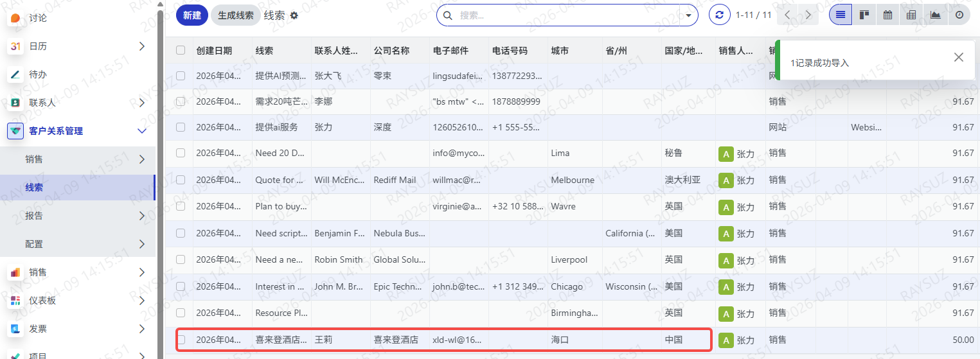Click the 生成线索 button
Image resolution: width=980 pixels, height=359 pixels.
236,15
